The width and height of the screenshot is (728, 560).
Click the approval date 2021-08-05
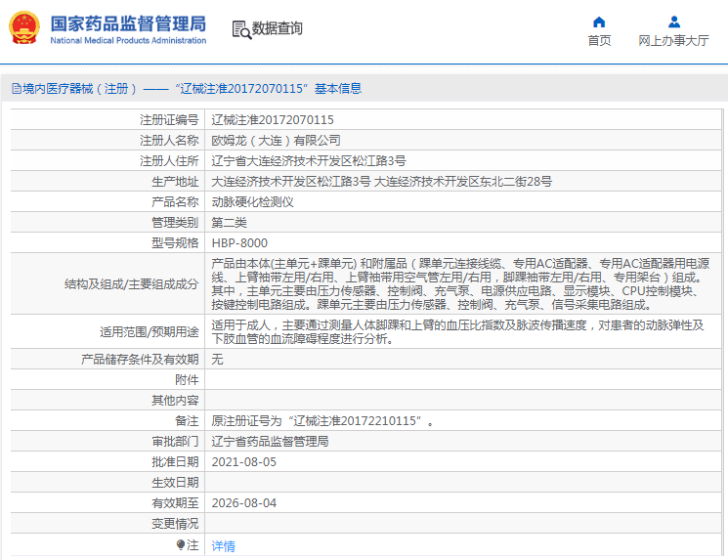tap(244, 461)
